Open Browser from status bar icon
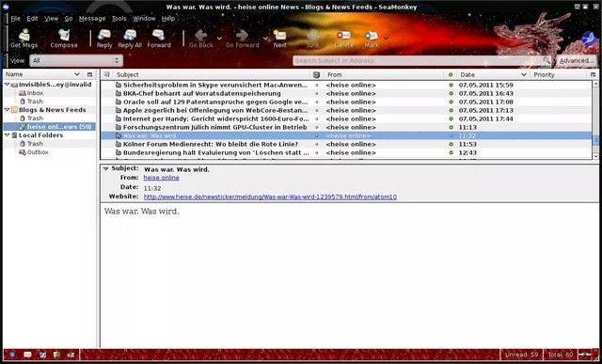Image resolution: width=602 pixels, height=364 pixels. 12,355
